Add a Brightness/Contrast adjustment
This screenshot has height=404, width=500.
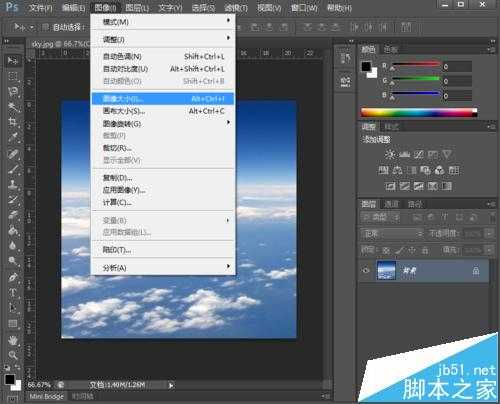390,154
